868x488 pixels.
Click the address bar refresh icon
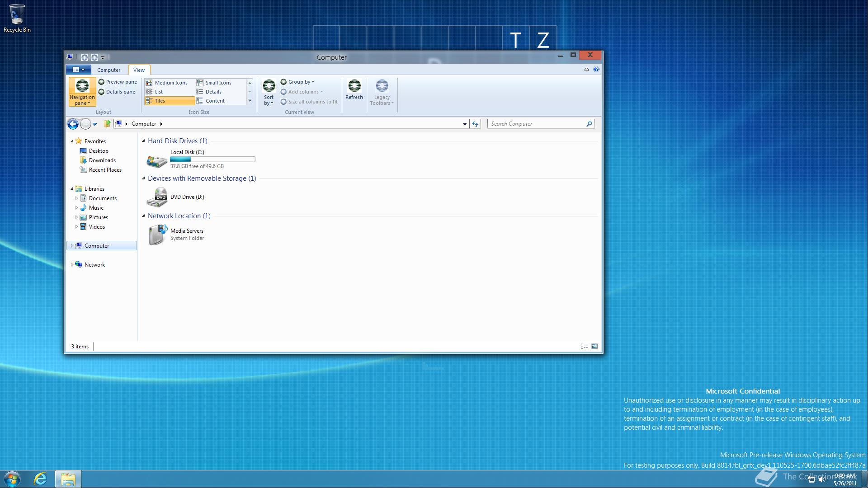475,124
